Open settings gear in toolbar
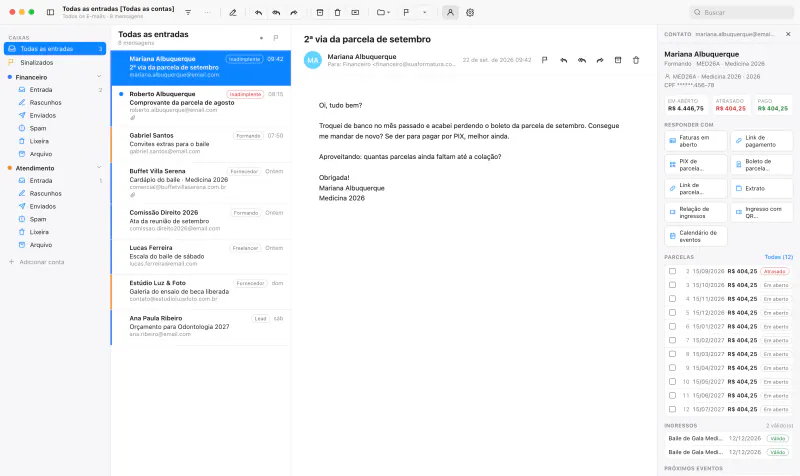The width and height of the screenshot is (800, 476). pyautogui.click(x=470, y=12)
